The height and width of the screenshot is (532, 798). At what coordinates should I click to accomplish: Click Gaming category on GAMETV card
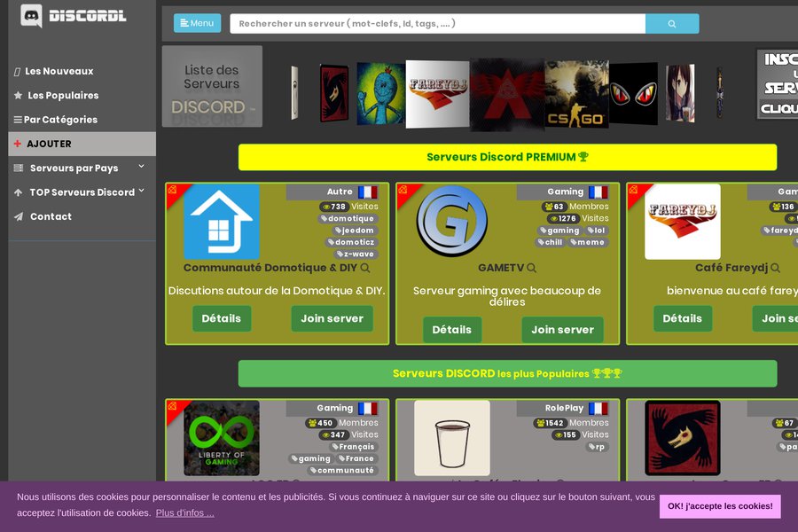click(566, 192)
